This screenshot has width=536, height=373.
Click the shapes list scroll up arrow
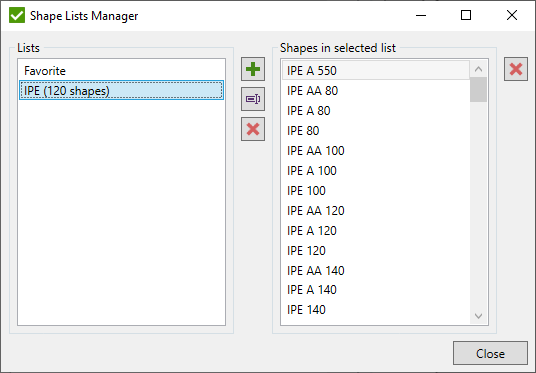(x=478, y=69)
